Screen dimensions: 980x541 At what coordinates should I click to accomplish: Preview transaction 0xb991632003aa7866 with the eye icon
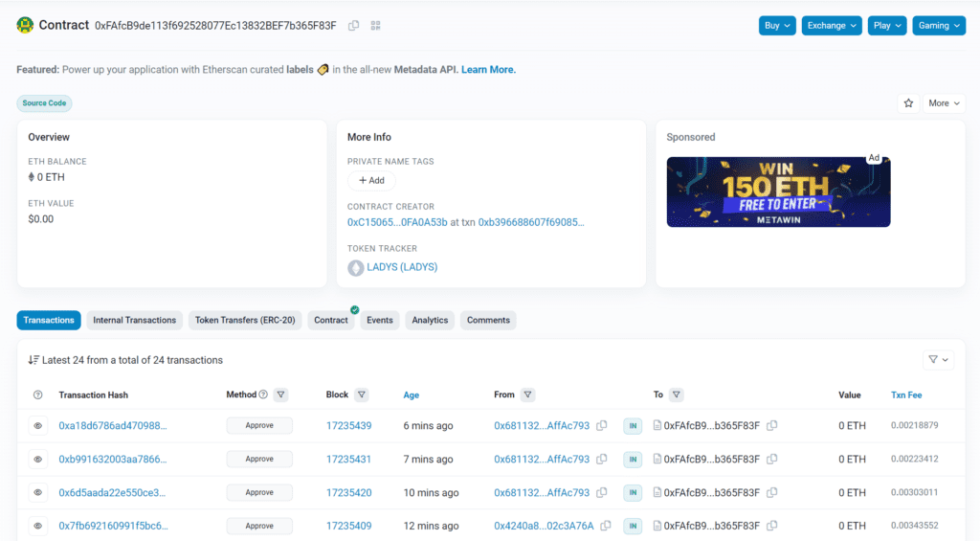[x=38, y=459]
